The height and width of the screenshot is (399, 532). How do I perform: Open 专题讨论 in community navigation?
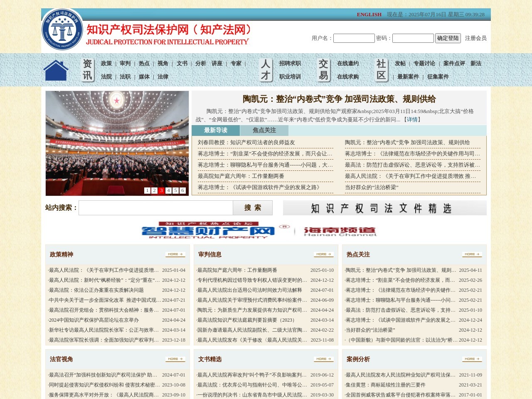[x=424, y=64]
